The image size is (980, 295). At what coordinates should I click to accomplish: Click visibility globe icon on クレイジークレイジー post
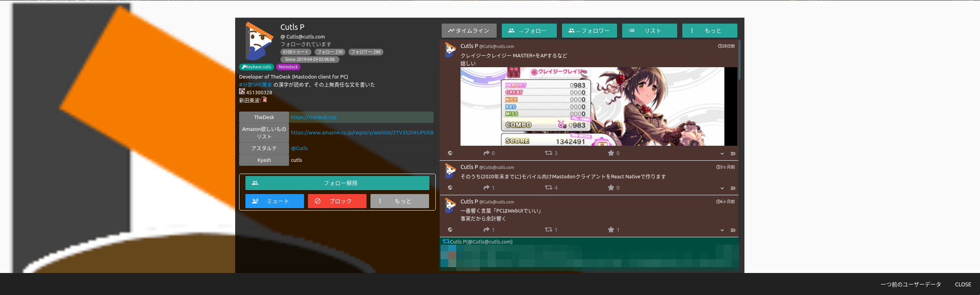[x=450, y=153]
